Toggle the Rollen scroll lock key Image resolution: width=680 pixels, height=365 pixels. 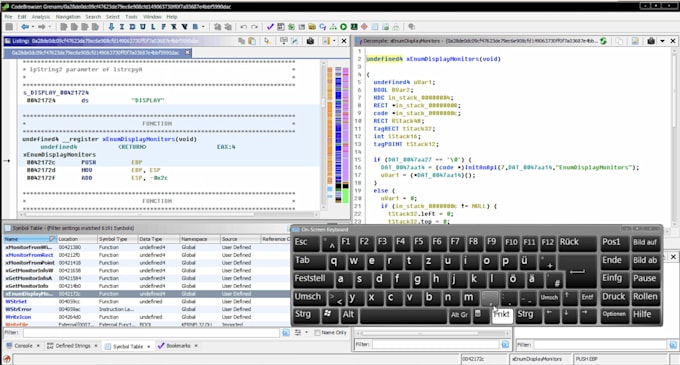click(645, 297)
